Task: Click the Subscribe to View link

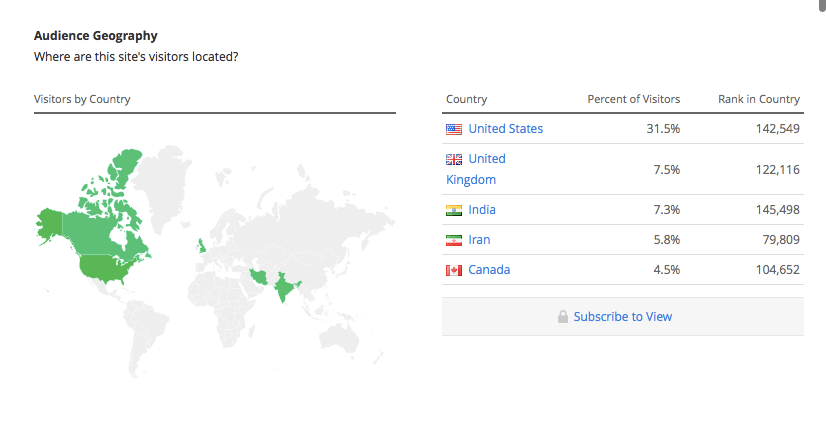Action: [x=622, y=317]
